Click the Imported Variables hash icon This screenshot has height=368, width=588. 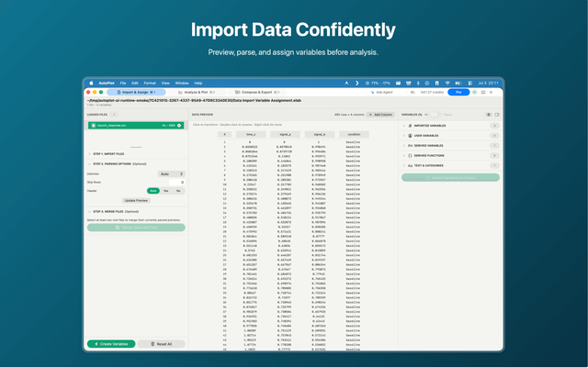click(410, 126)
